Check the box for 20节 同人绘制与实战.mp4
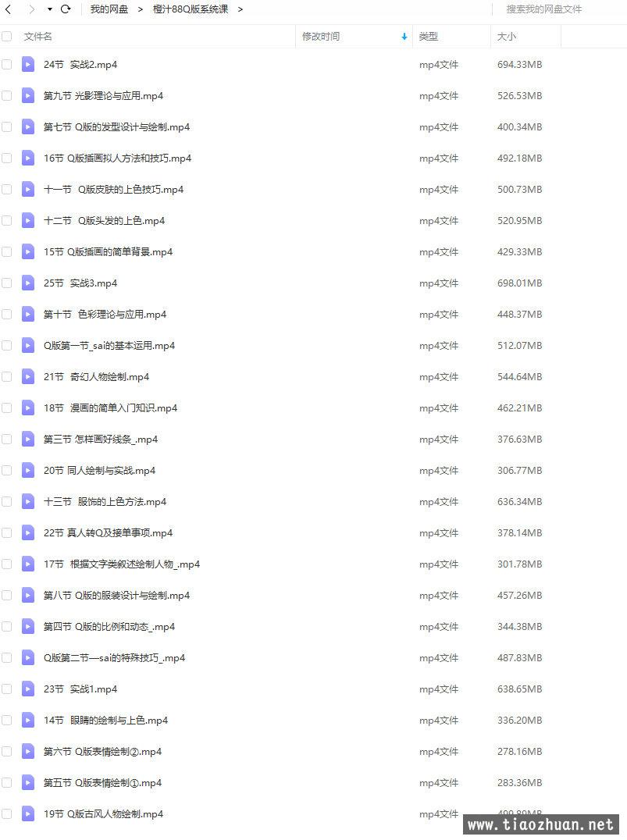Screen dimensions: 627x840 click(x=6, y=471)
